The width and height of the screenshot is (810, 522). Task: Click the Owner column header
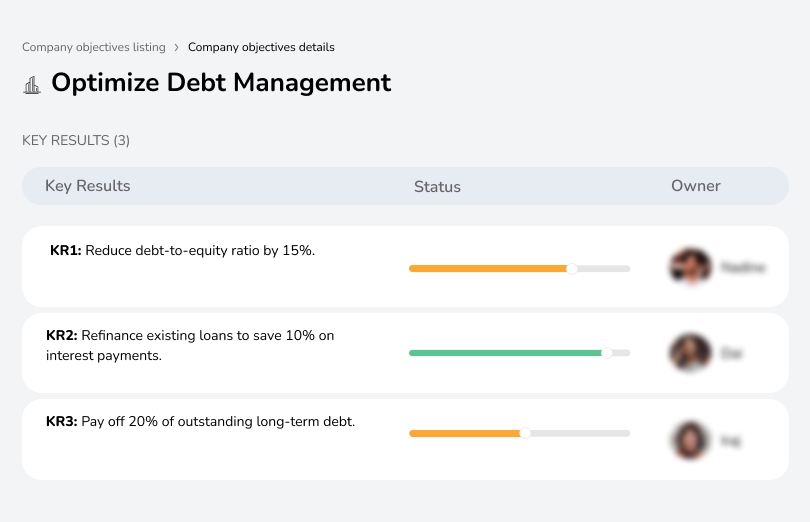[695, 186]
